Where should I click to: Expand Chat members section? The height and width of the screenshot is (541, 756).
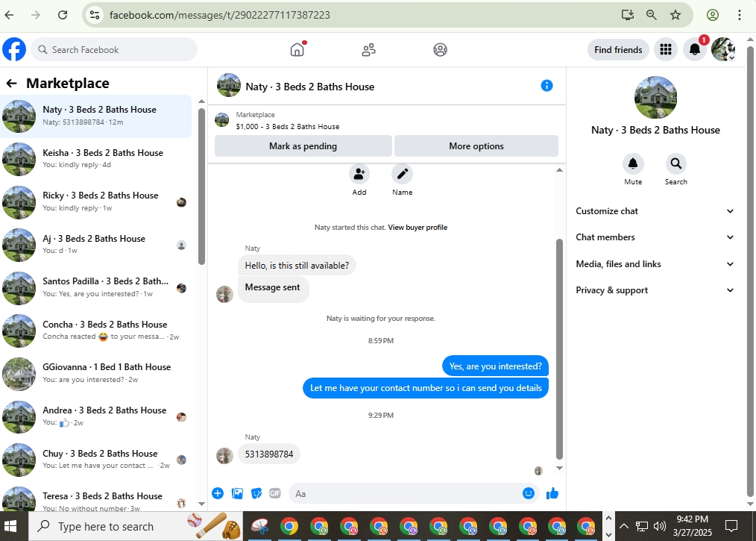(655, 237)
